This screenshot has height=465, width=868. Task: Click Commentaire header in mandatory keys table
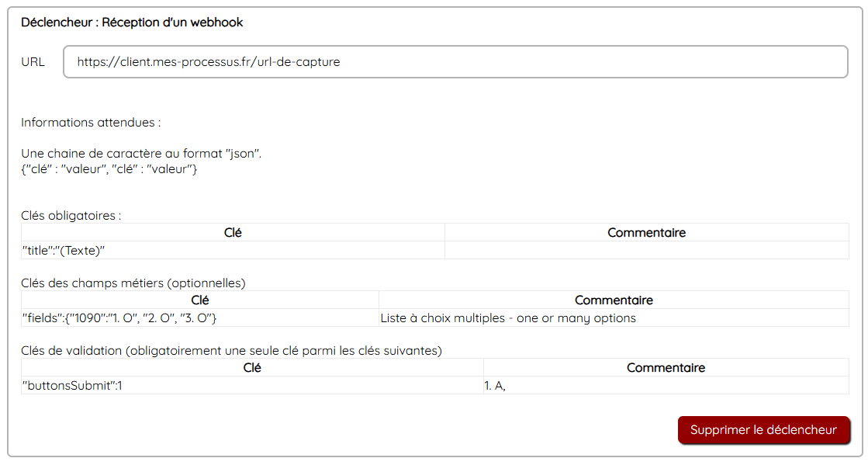point(646,233)
